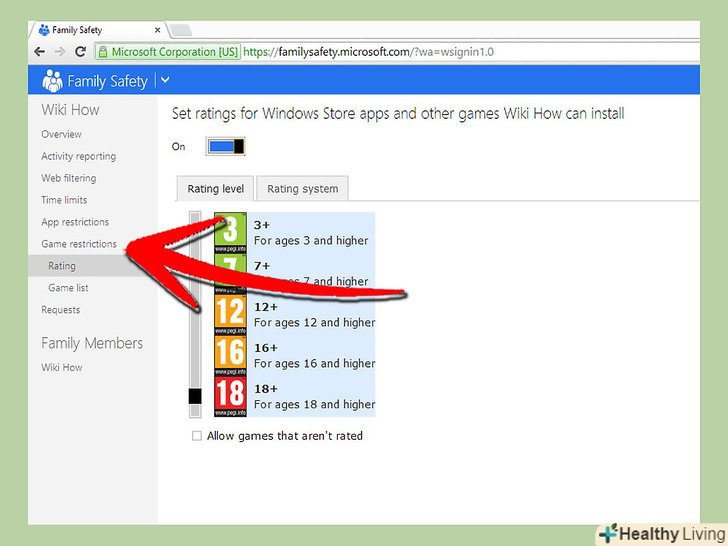Click the Family Safety header title text
The height and width of the screenshot is (546, 728).
tap(107, 81)
